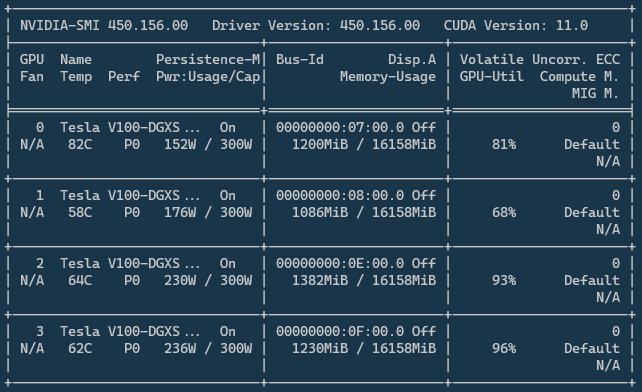Click the 96% GPU utilization value
The width and height of the screenshot is (642, 392).
pyautogui.click(x=504, y=349)
